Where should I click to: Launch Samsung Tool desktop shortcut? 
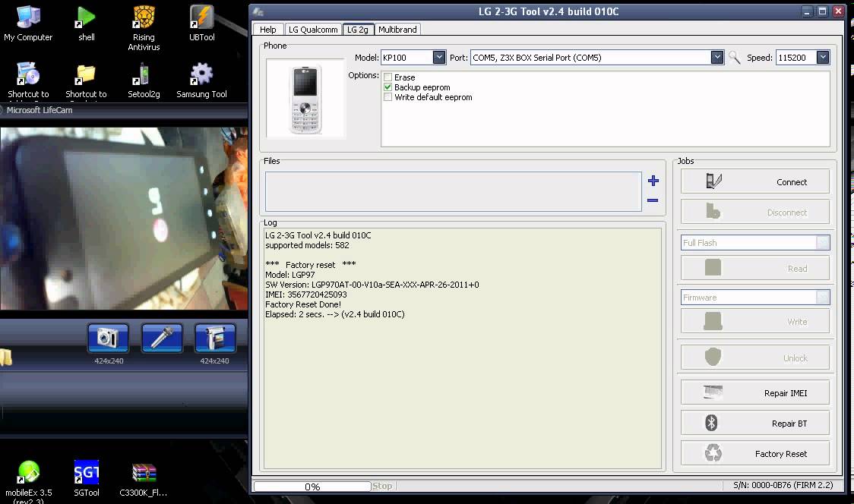tap(201, 80)
